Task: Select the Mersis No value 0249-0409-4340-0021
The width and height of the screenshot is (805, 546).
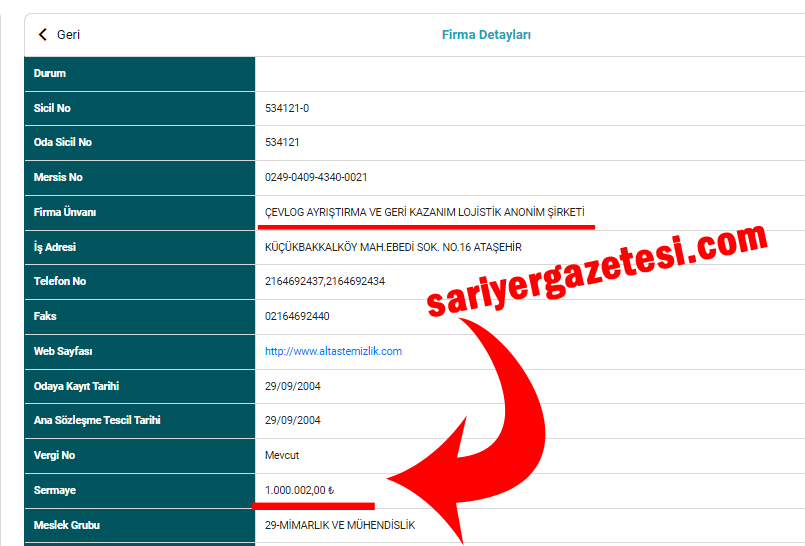Action: tap(316, 177)
